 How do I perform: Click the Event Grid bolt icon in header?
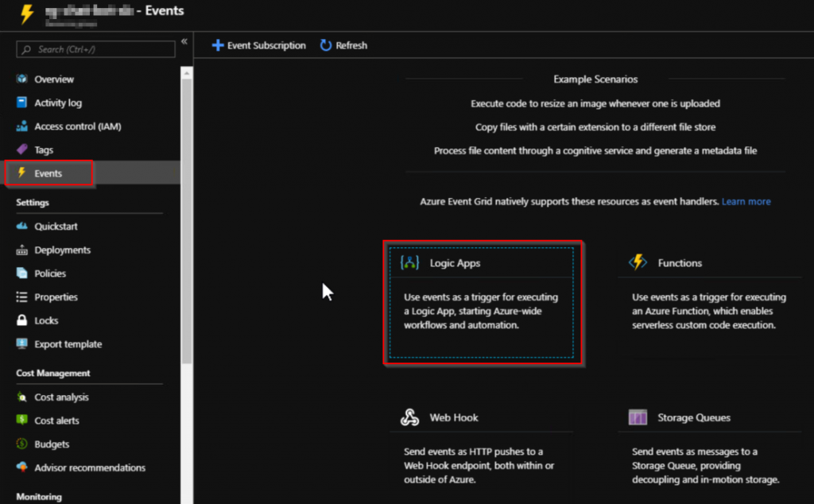pos(26,14)
